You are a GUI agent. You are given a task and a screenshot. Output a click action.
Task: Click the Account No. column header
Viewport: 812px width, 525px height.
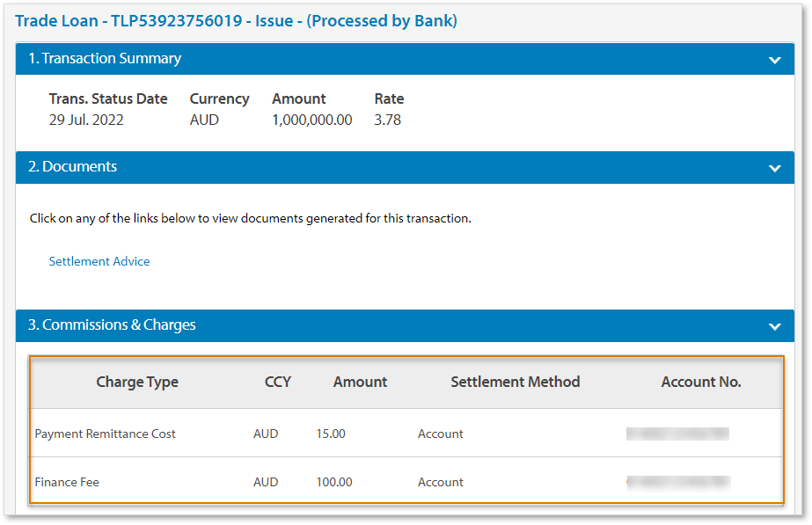coord(701,382)
